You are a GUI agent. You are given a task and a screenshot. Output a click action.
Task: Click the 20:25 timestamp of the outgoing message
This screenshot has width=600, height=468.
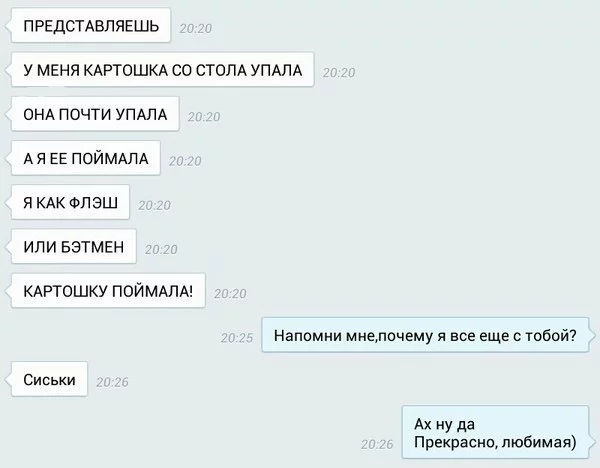pyautogui.click(x=237, y=338)
